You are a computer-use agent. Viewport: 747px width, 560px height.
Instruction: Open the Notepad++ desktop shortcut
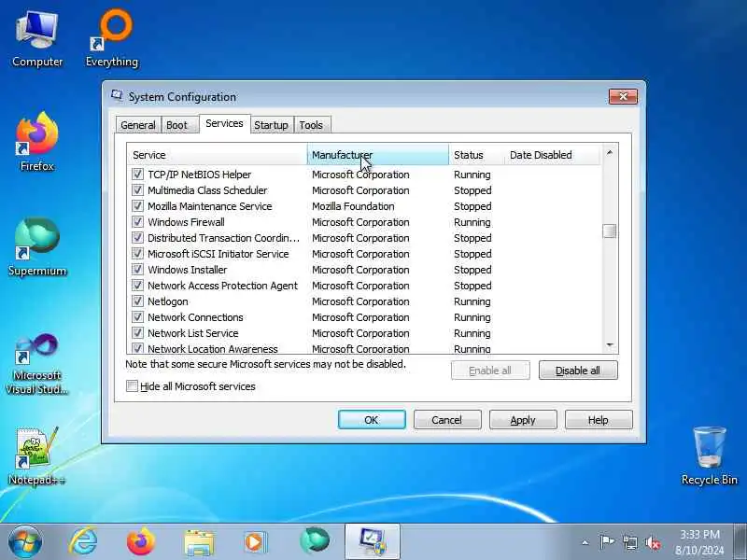coord(37,456)
